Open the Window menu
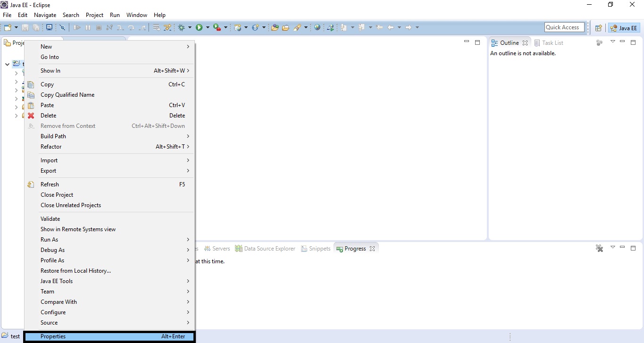This screenshot has width=644, height=343. coord(137,15)
